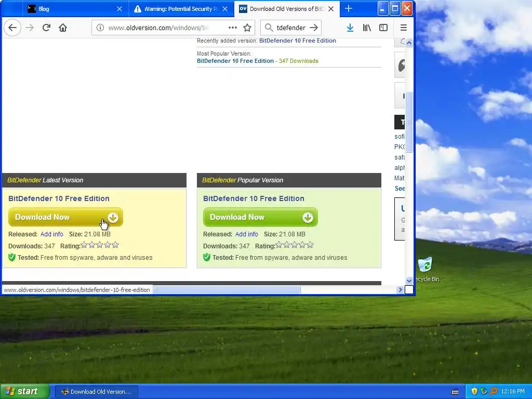Image resolution: width=532 pixels, height=399 pixels.
Task: Open Popular Version BitDefender 10 Free Edition title
Action: [254, 198]
